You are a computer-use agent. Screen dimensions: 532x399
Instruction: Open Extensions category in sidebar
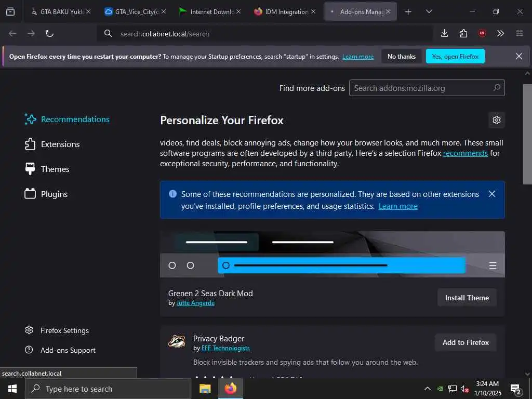pyautogui.click(x=52, y=144)
